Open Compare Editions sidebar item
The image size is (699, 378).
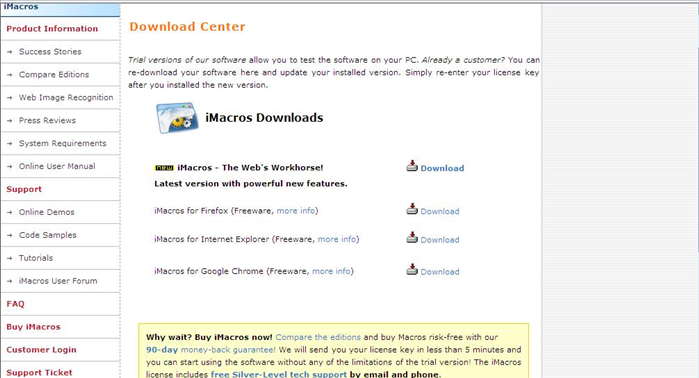point(54,74)
